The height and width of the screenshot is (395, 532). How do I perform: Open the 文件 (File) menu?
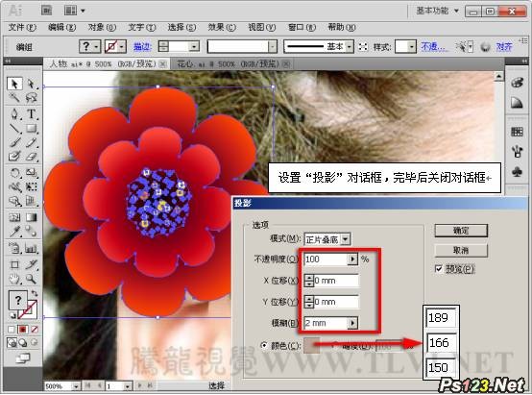(x=22, y=27)
